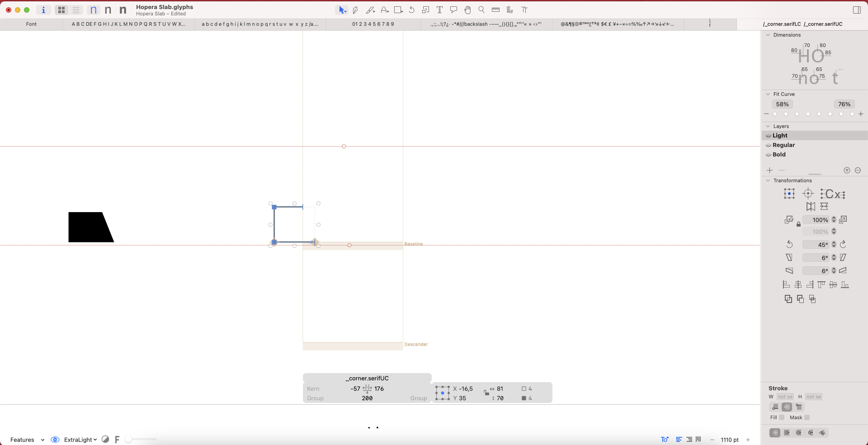Click the preview size slider at bottom
868x445 pixels.
pos(141,439)
